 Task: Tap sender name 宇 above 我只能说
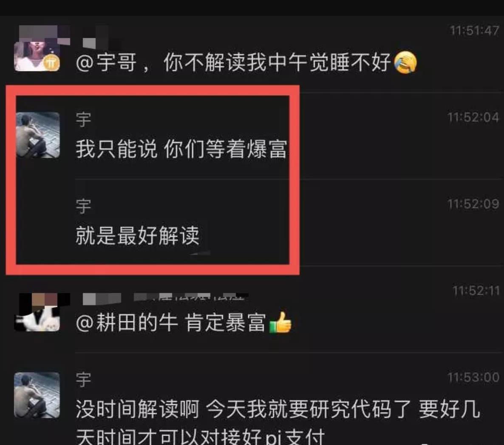(84, 119)
